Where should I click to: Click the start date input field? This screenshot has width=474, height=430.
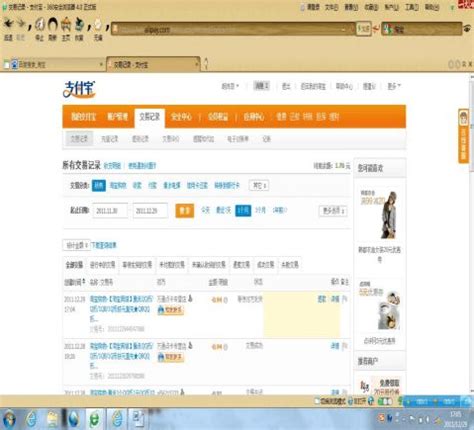110,211
